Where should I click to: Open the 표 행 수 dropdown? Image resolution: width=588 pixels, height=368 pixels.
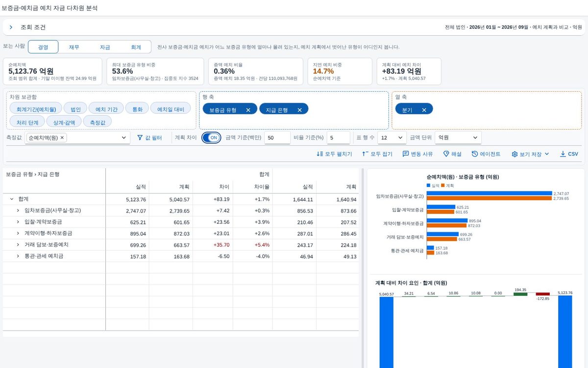click(x=392, y=138)
